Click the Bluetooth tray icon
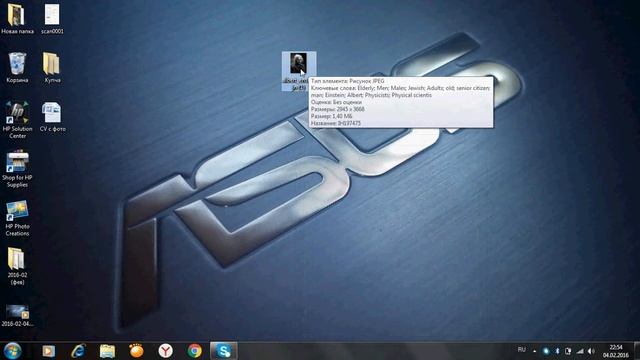The image size is (640, 360). [x=557, y=351]
